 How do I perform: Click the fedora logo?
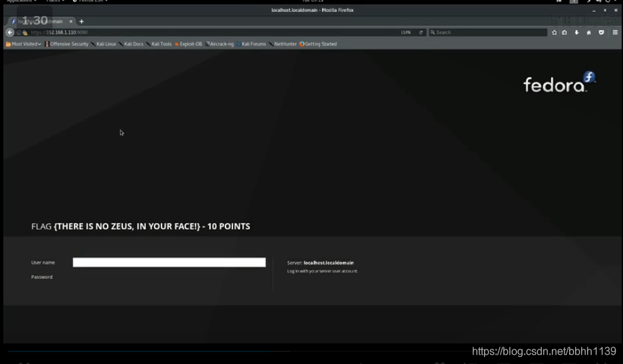tap(559, 82)
